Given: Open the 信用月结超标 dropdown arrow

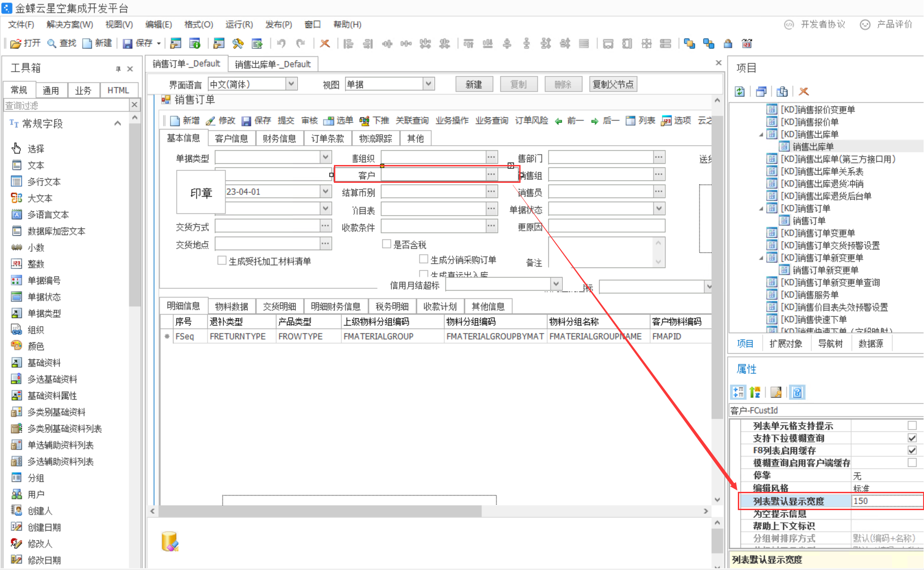Looking at the screenshot, I should point(556,284).
